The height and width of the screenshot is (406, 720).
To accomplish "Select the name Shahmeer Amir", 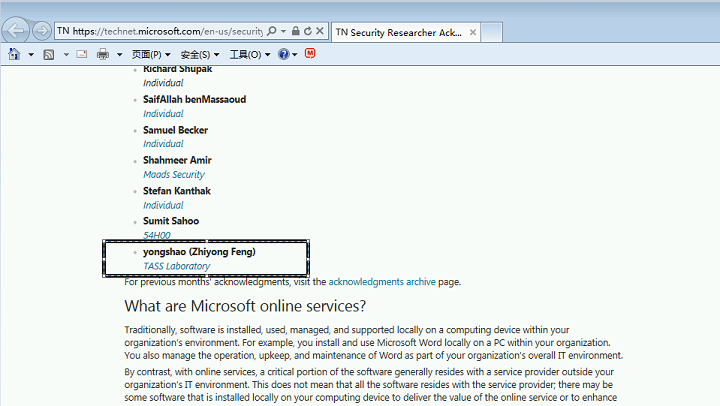I will [x=177, y=160].
